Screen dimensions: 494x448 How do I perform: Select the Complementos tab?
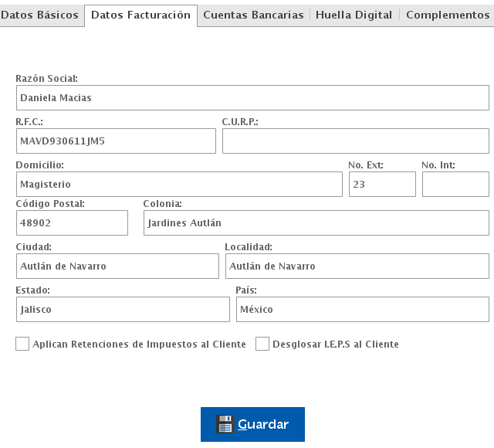point(448,15)
